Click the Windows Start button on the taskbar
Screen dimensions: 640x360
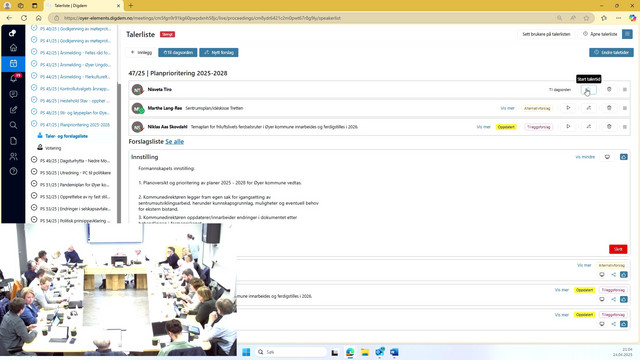tap(246, 352)
